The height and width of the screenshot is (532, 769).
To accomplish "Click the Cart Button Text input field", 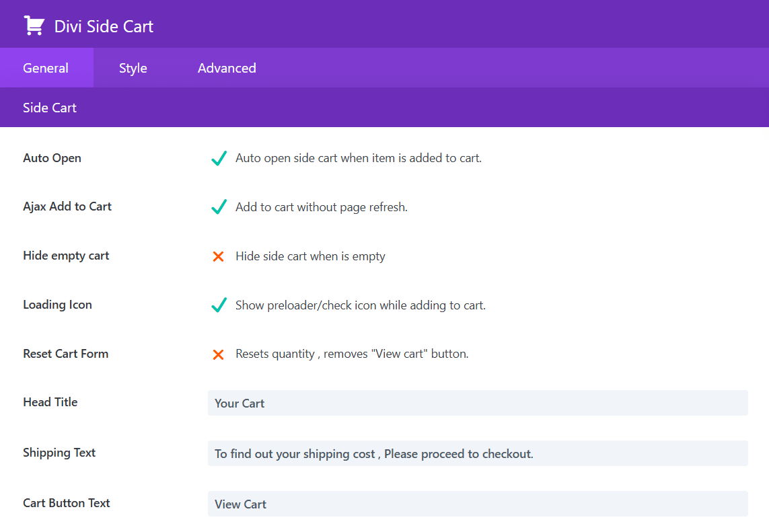I will click(x=478, y=504).
